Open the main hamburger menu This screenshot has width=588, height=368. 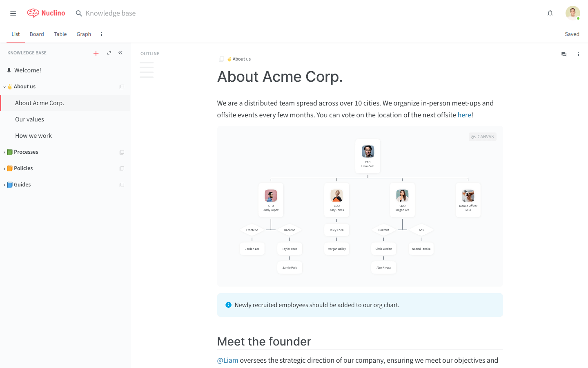pos(13,13)
